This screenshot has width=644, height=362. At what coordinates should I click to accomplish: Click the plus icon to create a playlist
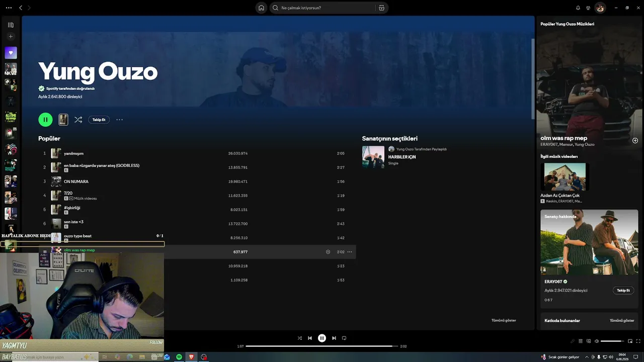[x=11, y=36]
